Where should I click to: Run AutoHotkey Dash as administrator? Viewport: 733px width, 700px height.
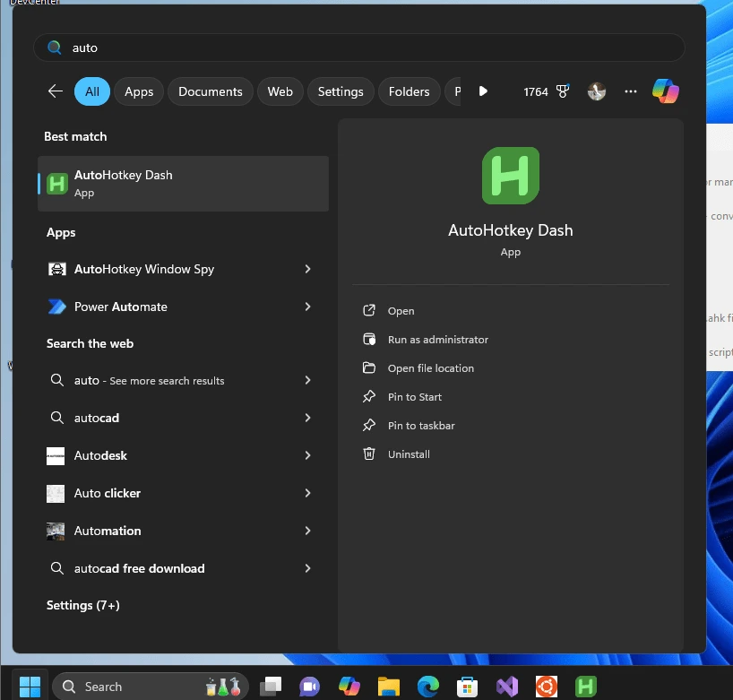tap(437, 340)
